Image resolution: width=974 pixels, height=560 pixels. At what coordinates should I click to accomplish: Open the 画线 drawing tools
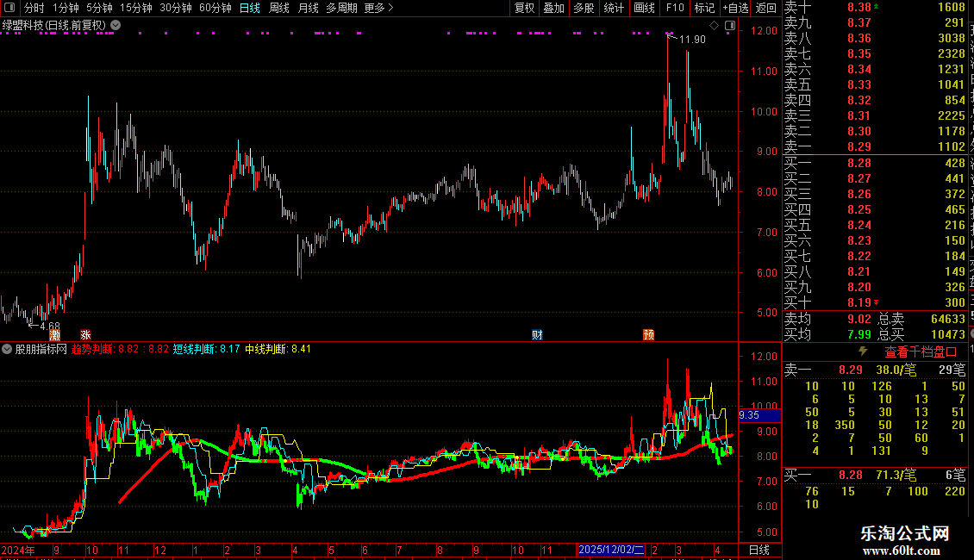point(644,8)
